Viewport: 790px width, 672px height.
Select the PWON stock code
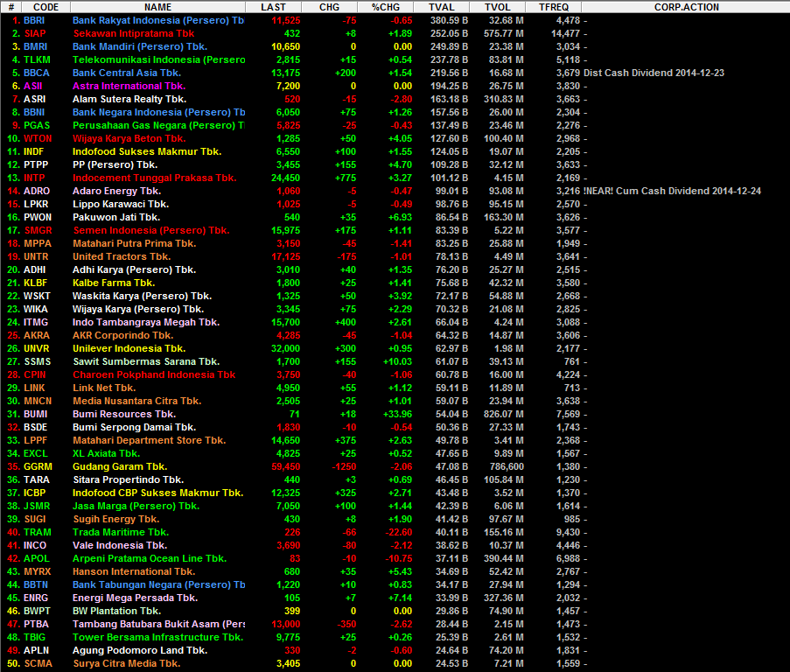point(38,217)
